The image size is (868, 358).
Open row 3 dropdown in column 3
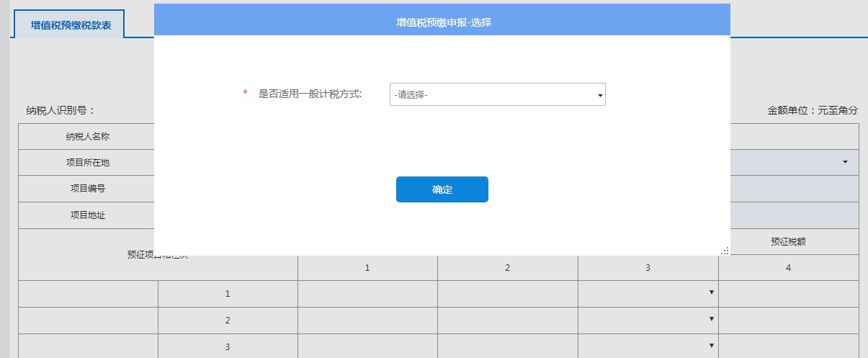pyautogui.click(x=711, y=346)
